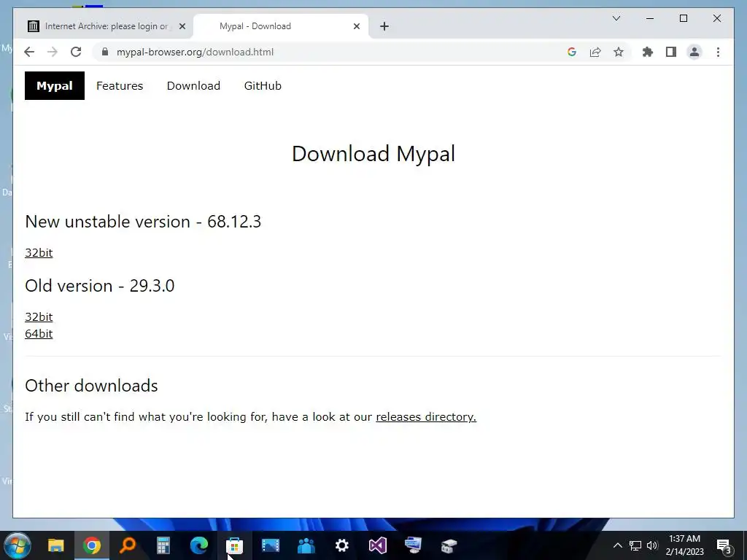
Task: Launch Calculator from taskbar
Action: tap(163, 545)
